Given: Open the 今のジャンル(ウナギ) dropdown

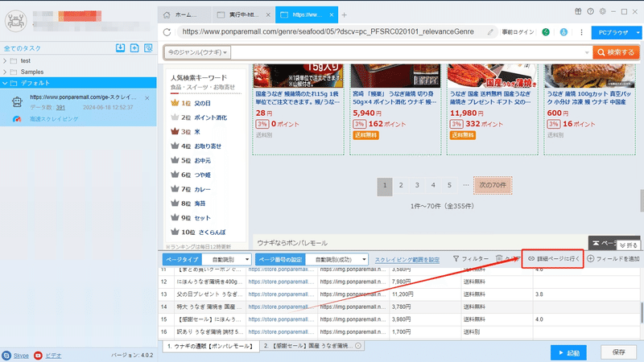Looking at the screenshot, I should click(x=197, y=52).
